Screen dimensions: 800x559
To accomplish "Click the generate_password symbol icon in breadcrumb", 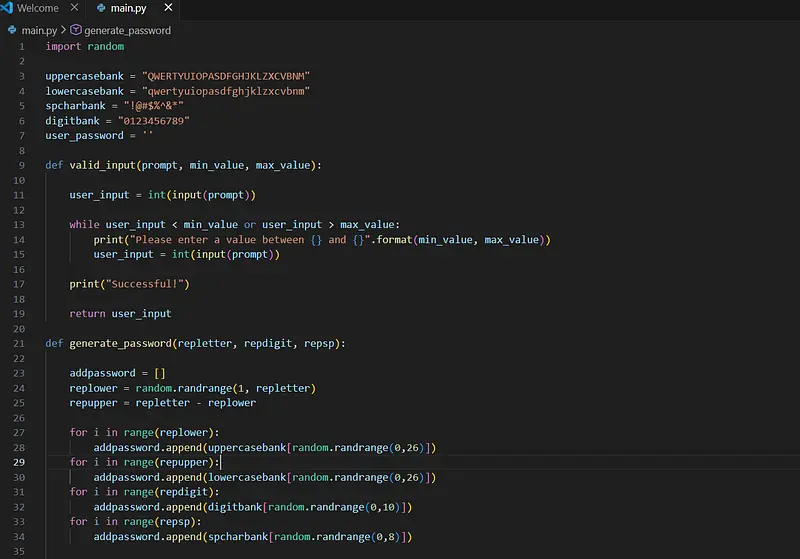I will coord(76,30).
